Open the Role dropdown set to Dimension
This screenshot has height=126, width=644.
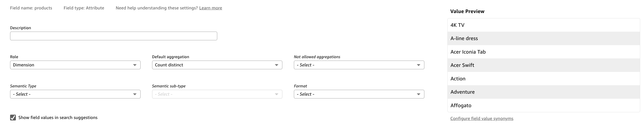(75, 65)
